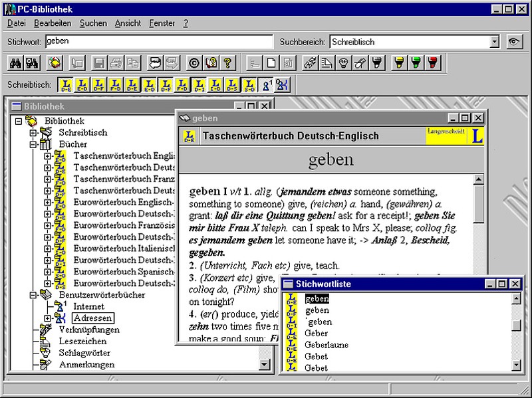532x398 pixels.
Task: Click the last user dictionary icon in Schreibtisch bar
Action: coord(283,85)
